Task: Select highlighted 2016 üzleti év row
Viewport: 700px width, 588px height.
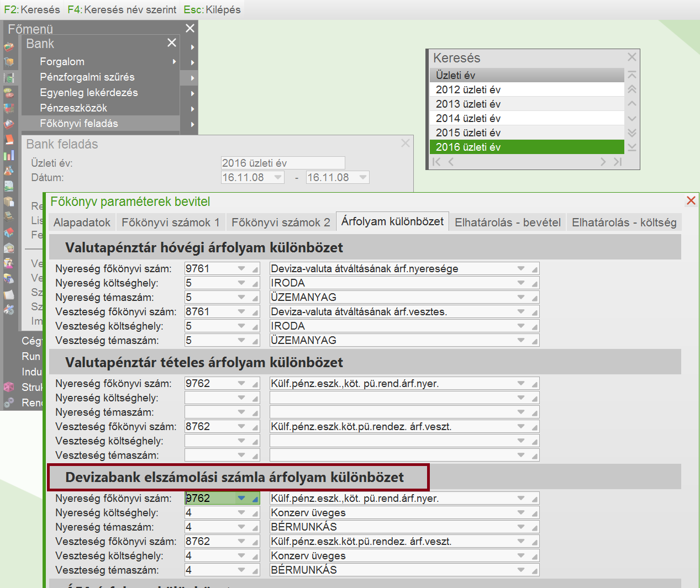Action: tap(527, 147)
